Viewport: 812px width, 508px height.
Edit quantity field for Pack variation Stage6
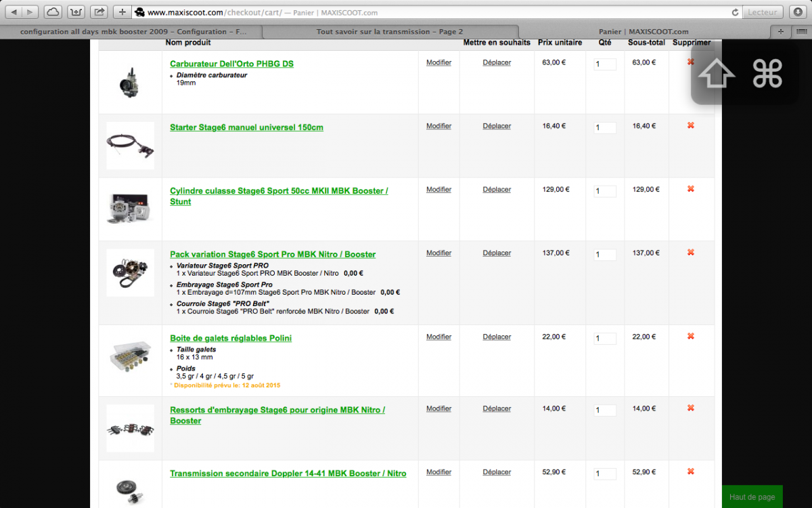605,255
